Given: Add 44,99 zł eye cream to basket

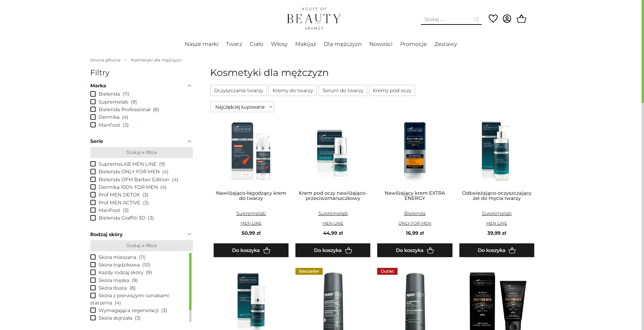Looking at the screenshot, I should tap(333, 250).
